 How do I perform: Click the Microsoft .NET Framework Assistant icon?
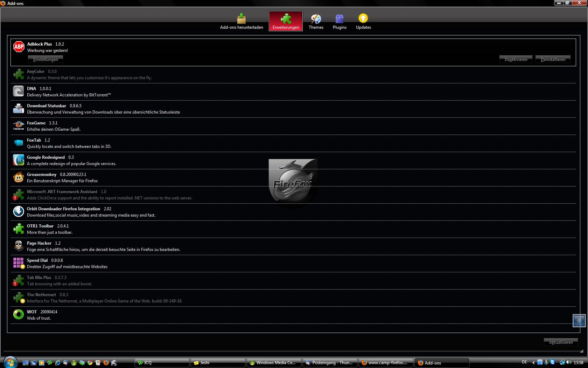point(19,195)
